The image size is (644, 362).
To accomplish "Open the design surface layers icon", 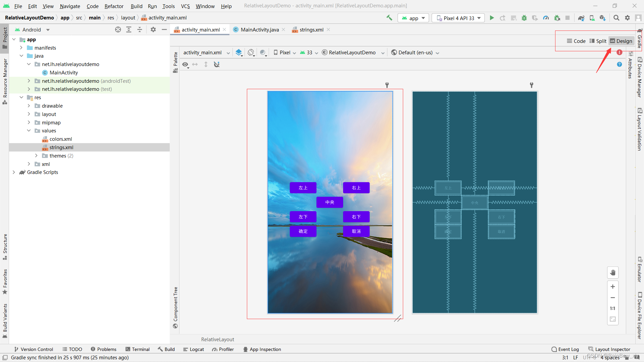I will click(x=239, y=53).
